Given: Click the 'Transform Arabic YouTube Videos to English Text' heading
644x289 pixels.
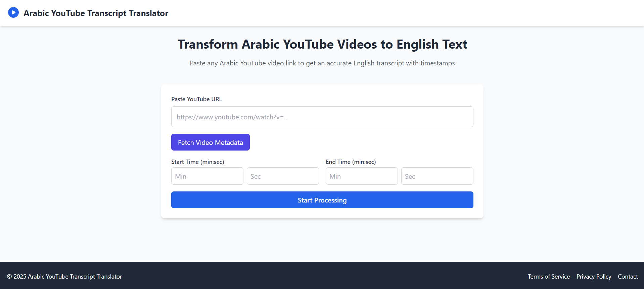Looking at the screenshot, I should [x=322, y=44].
